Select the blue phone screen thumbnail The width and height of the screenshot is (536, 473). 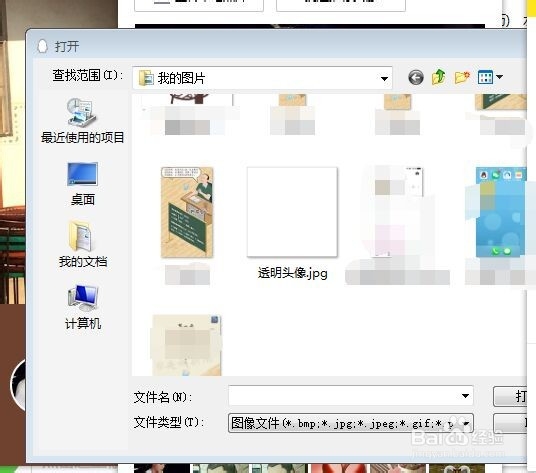pyautogui.click(x=501, y=212)
